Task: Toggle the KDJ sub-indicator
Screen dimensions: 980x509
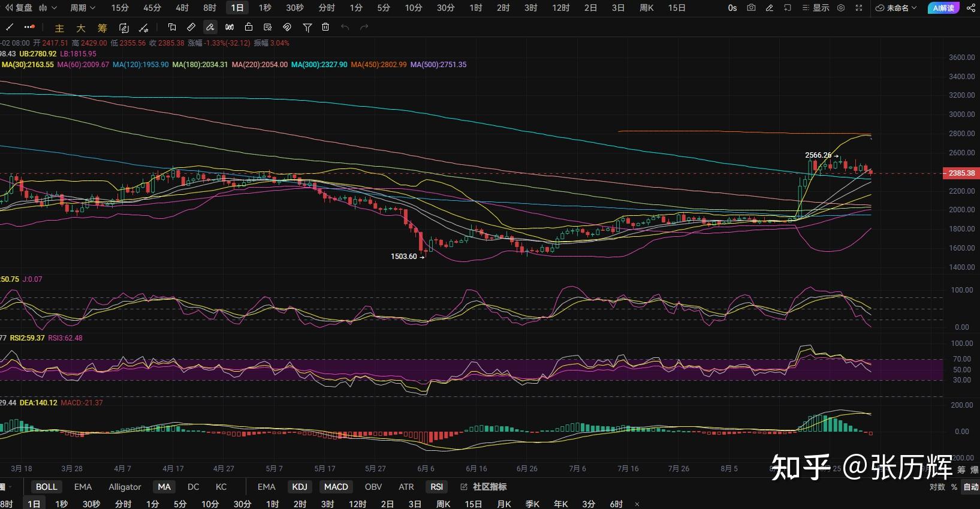Action: 299,487
